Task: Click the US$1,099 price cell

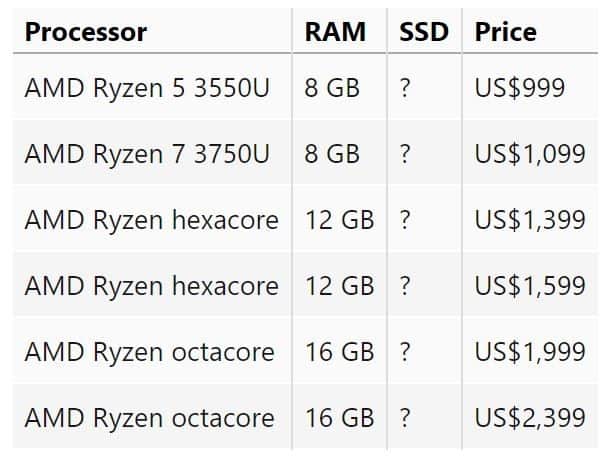Action: pos(530,154)
